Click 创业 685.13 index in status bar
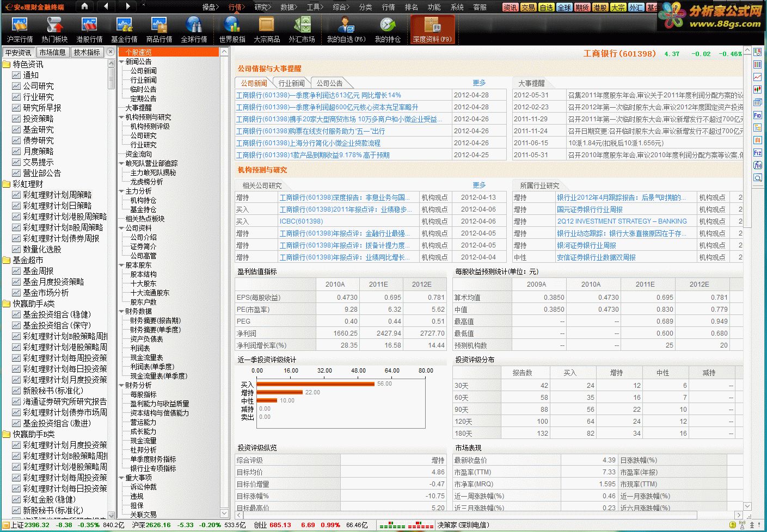 [273, 525]
